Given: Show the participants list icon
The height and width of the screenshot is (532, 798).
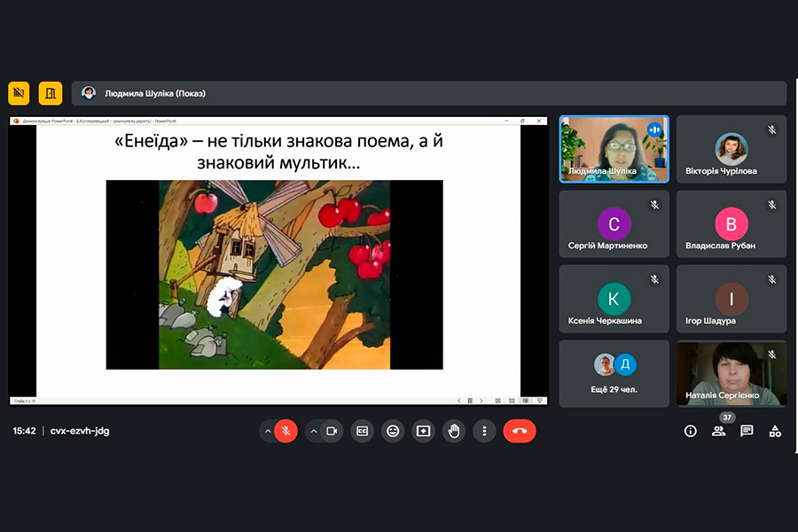Looking at the screenshot, I should (x=718, y=431).
